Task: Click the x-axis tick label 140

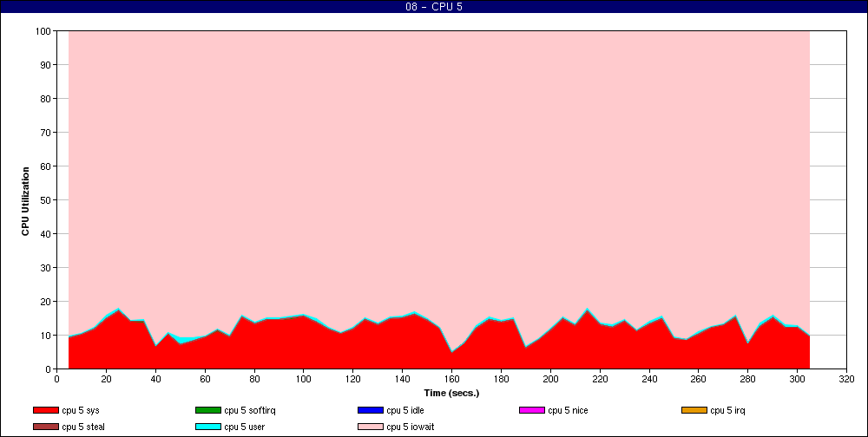Action: (x=402, y=379)
